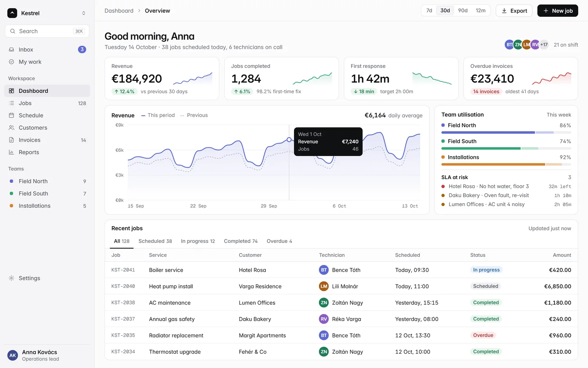Select the 30d time range
Viewport: 588px width, 368px height.
pyautogui.click(x=445, y=11)
